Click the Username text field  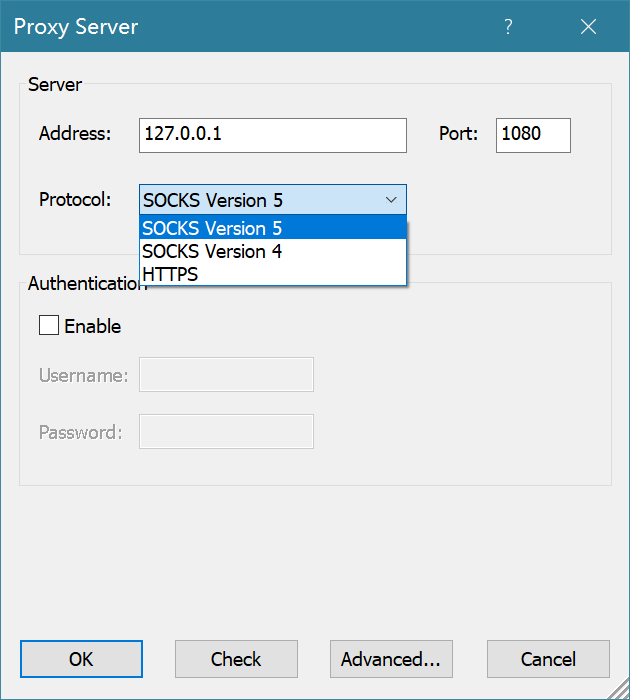(226, 375)
